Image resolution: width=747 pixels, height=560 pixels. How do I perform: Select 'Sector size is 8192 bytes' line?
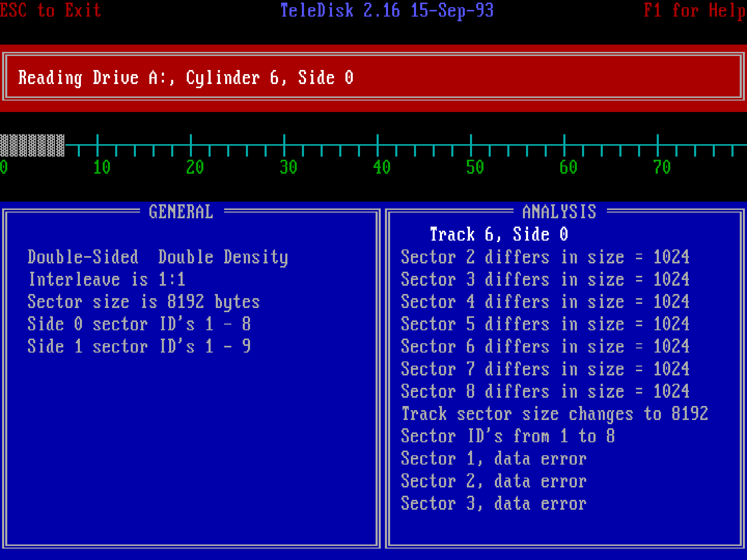[144, 302]
